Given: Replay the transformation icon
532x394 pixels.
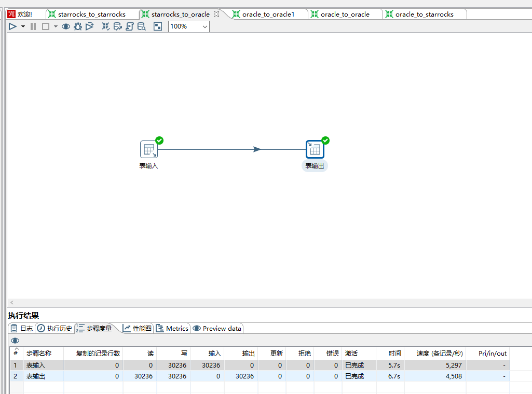Looking at the screenshot, I should click(x=90, y=26).
